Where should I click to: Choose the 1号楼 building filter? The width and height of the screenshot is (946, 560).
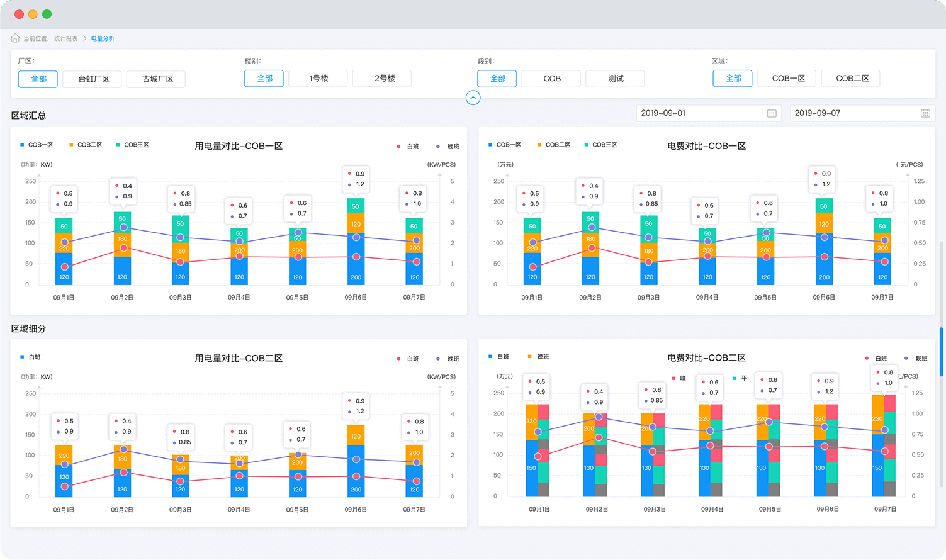click(x=318, y=79)
